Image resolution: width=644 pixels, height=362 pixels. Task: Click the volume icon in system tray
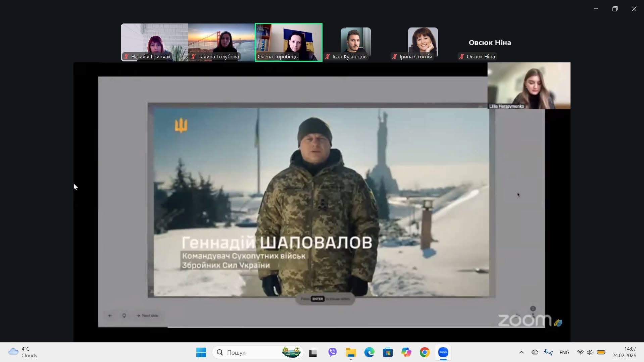[x=590, y=352]
